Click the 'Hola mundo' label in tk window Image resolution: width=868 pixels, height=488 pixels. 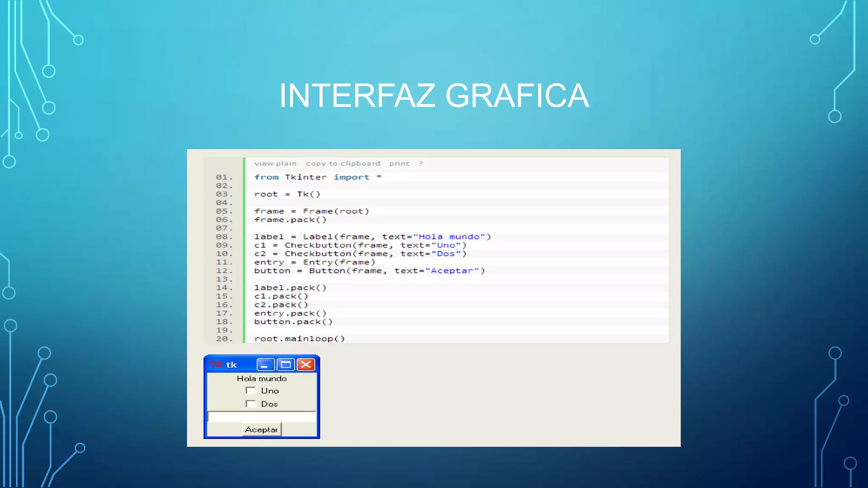262,378
